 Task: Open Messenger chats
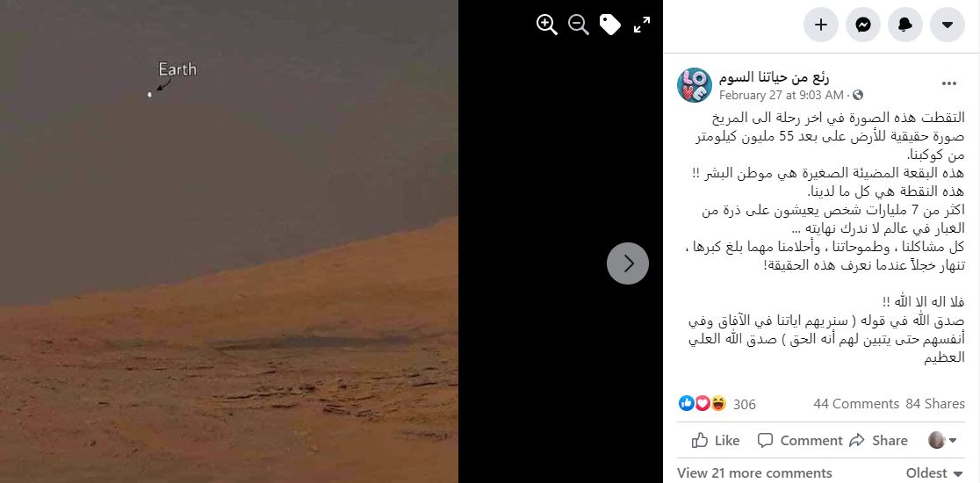863,25
